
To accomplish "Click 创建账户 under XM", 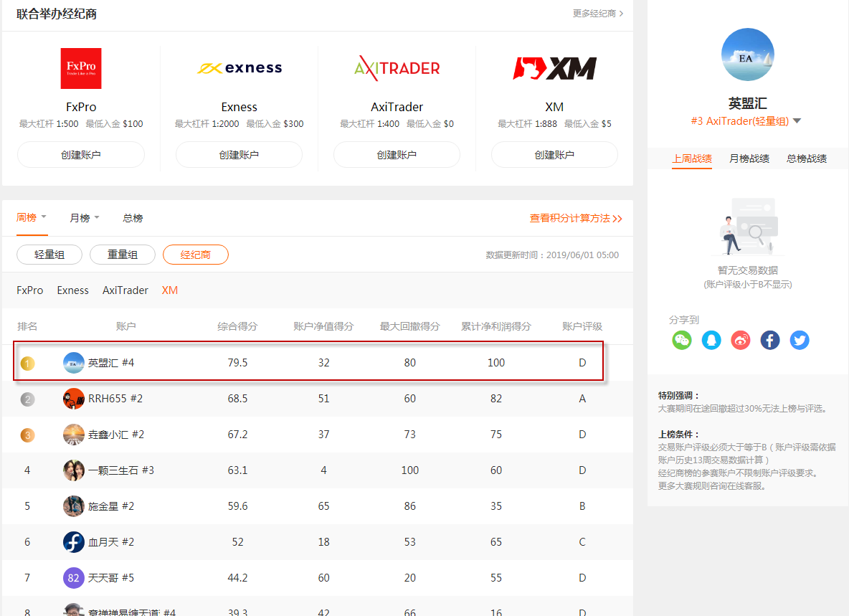I will coord(554,155).
